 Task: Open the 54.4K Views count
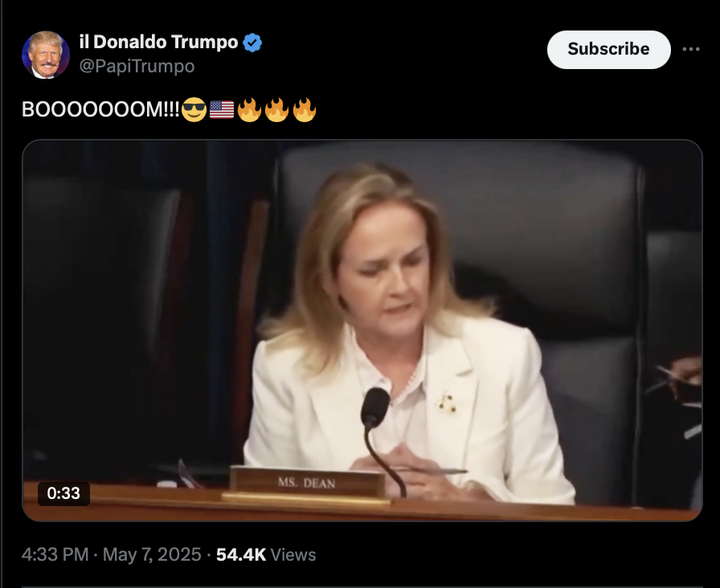(x=266, y=554)
